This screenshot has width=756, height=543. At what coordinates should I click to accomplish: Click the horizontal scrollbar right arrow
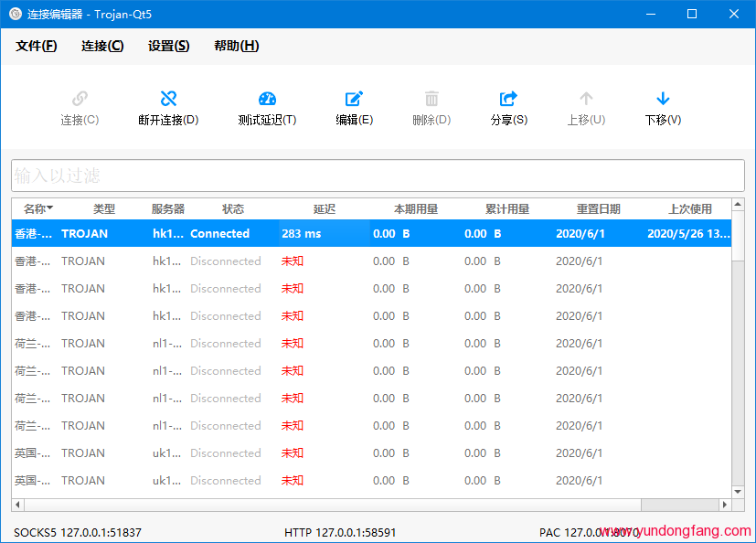724,505
